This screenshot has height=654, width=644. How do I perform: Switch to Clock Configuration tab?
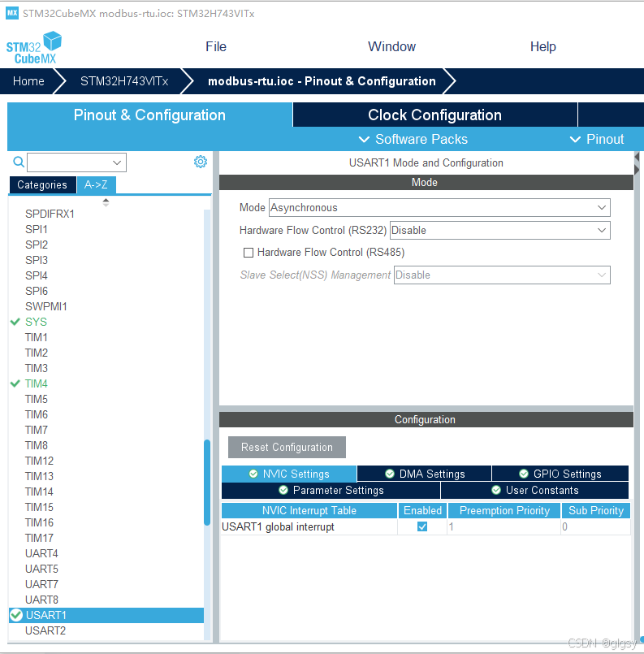click(434, 115)
